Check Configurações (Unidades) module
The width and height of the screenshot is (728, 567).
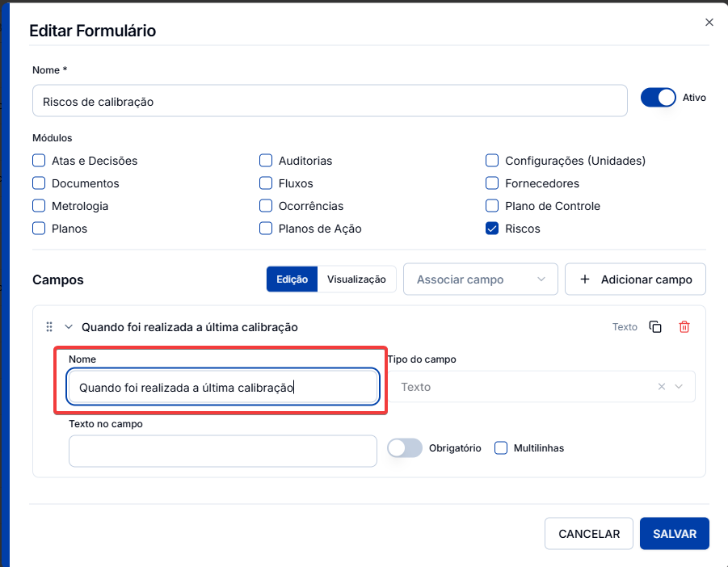click(x=492, y=161)
